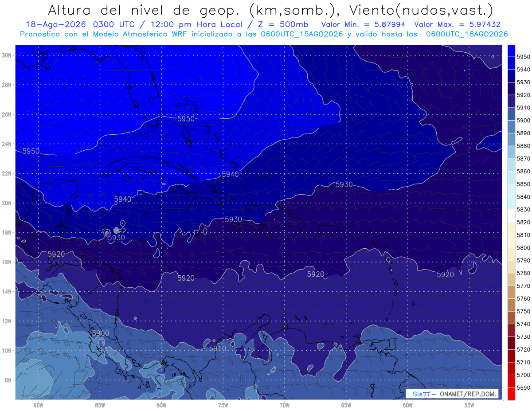Viewport: 532px width, 411px height.
Task: Click the '65W' longitude axis label
Action: (346, 406)
